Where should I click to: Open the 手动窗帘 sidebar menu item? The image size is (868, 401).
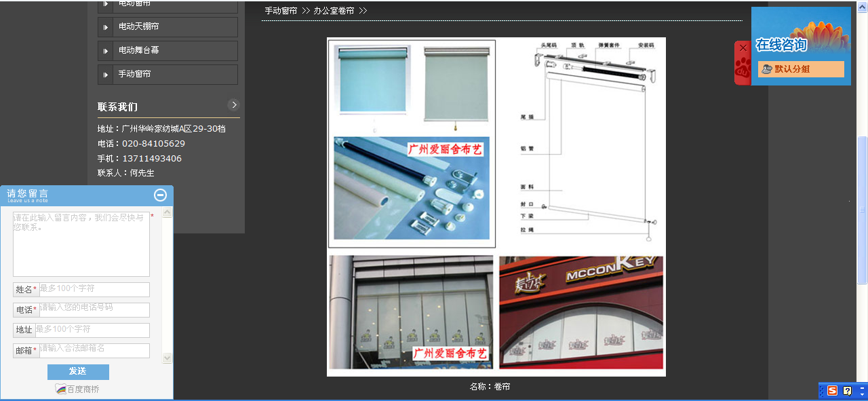(x=134, y=74)
